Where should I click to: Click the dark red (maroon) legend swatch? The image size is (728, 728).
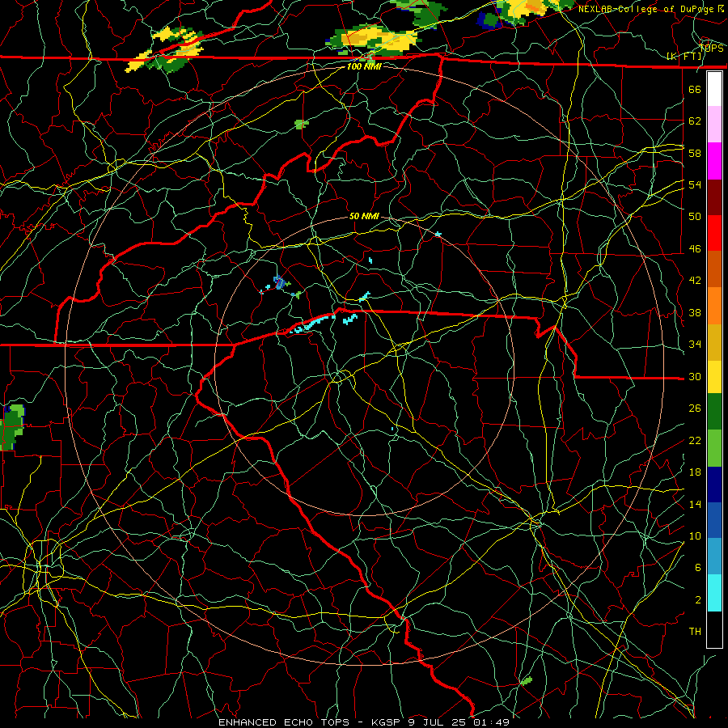pos(714,197)
